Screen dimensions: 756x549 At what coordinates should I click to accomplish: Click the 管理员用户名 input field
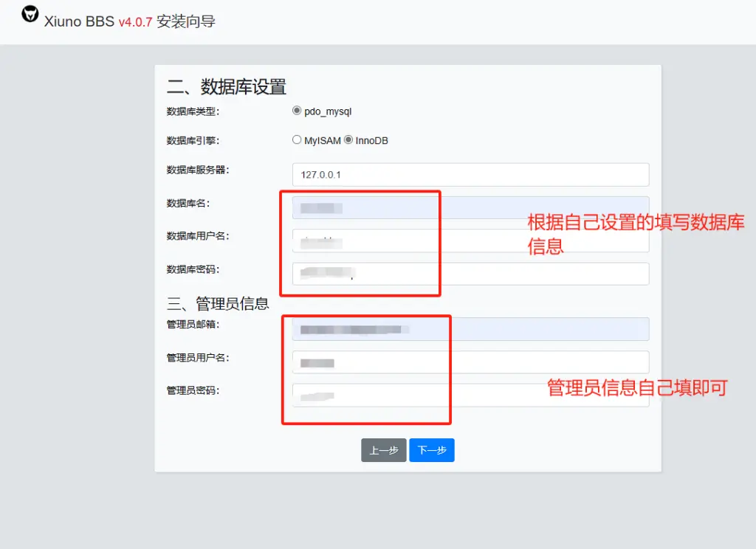(x=470, y=362)
